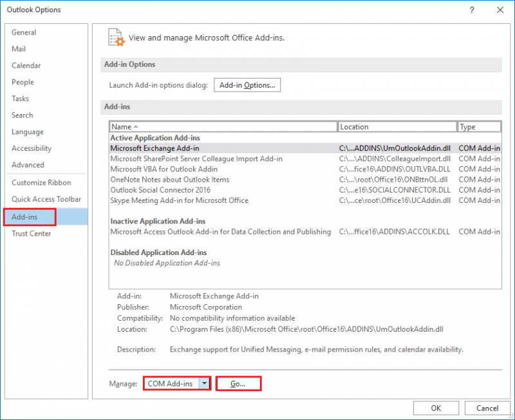The image size is (515, 420).
Task: Confirm with the OK button
Action: (x=436, y=408)
